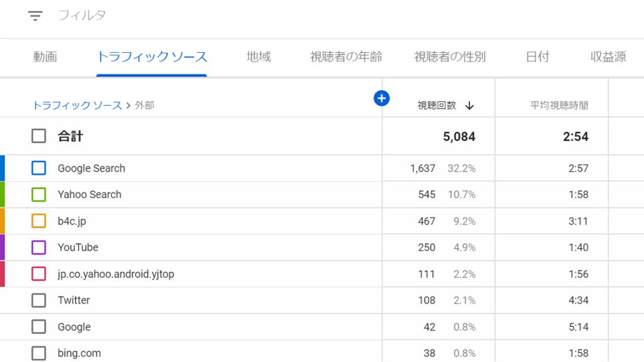The height and width of the screenshot is (362, 644).
Task: Click the blue plus add-metric icon
Action: [x=382, y=98]
